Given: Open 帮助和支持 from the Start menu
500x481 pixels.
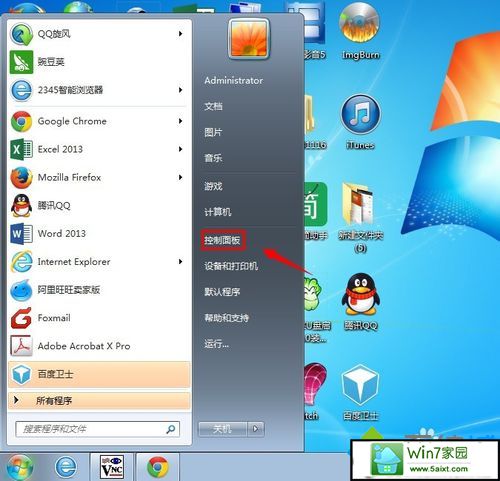Looking at the screenshot, I should pos(227,318).
